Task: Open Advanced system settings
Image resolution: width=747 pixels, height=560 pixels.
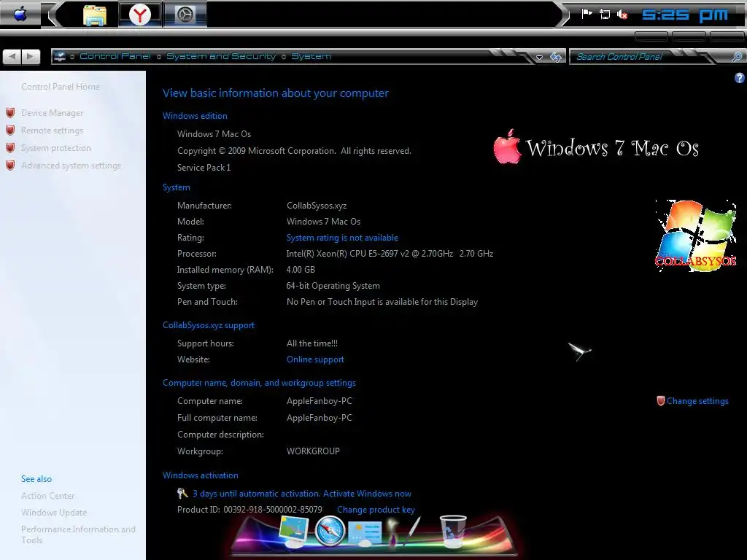Action: pyautogui.click(x=71, y=166)
